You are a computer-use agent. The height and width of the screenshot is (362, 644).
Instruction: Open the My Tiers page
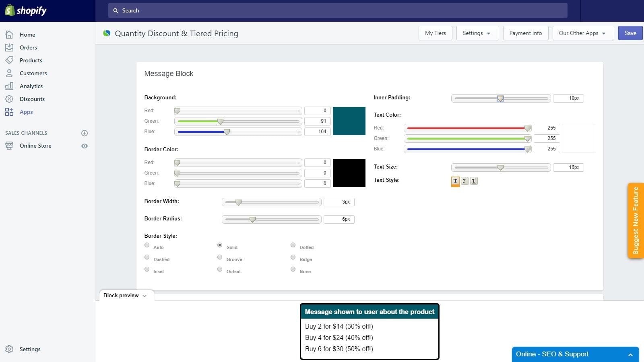[436, 33]
